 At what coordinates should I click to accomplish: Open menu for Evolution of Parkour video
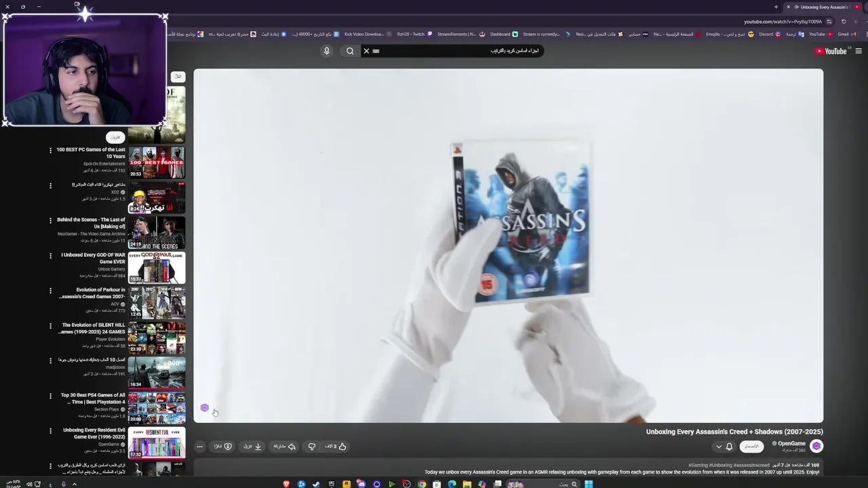click(50, 291)
